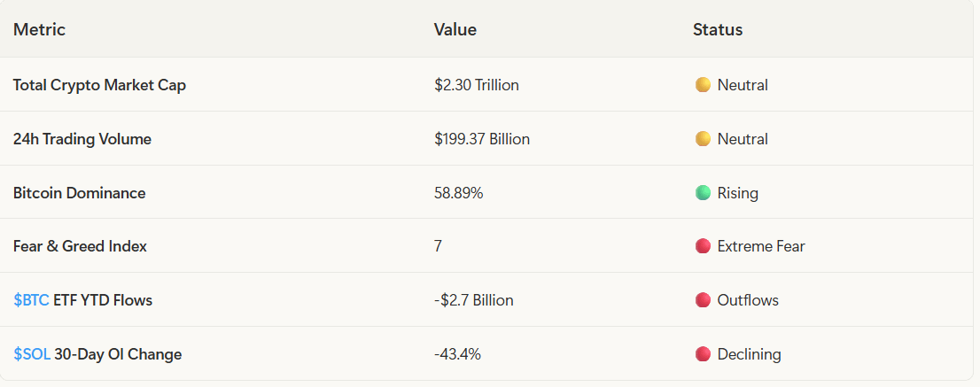
Task: Click the red Declining status icon
Action: point(703,354)
